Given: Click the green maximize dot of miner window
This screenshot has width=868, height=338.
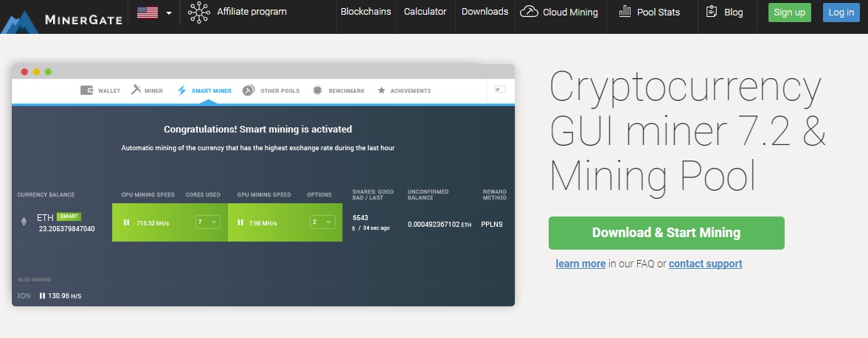Looking at the screenshot, I should [48, 72].
